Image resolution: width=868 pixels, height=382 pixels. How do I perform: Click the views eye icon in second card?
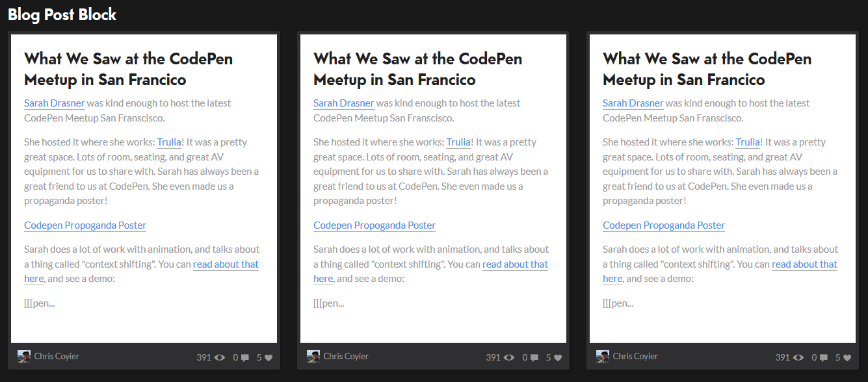coord(509,357)
